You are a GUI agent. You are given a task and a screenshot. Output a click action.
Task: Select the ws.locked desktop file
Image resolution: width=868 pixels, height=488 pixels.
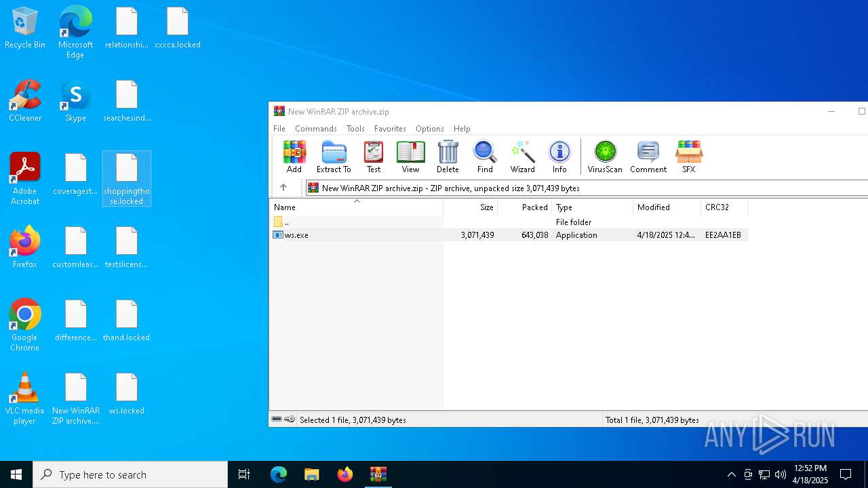tap(127, 394)
